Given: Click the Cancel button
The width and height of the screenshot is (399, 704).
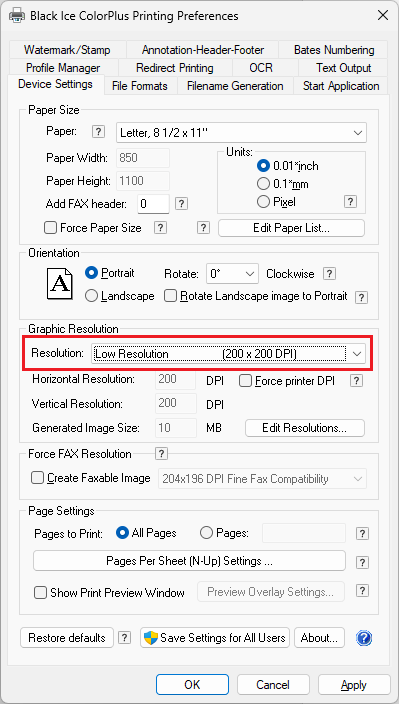Looking at the screenshot, I should (273, 684).
